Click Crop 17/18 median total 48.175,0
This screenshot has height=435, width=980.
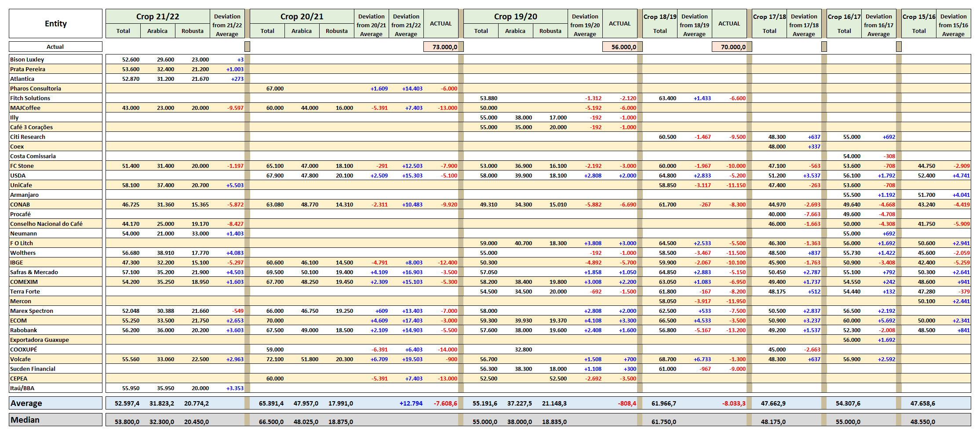[773, 421]
